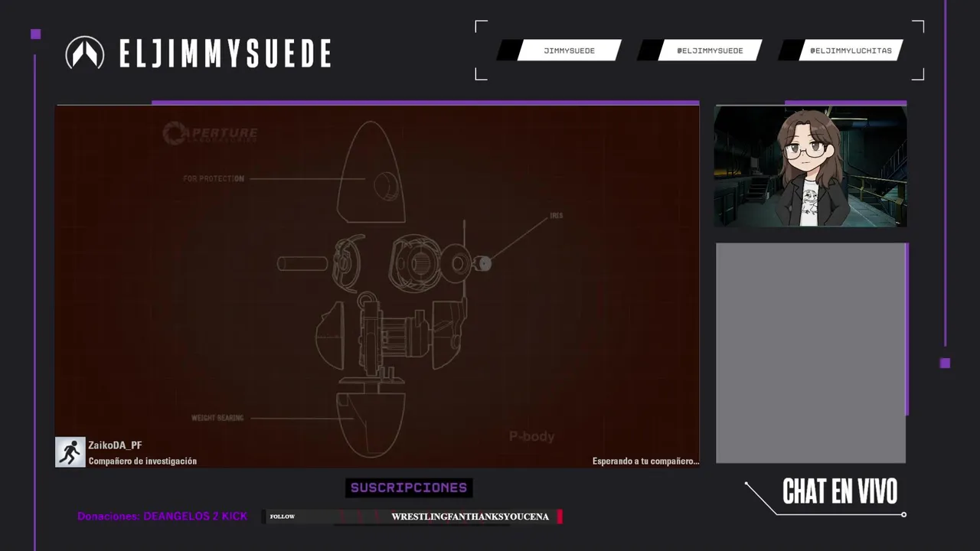Click the ZaikoDA_PF player name

point(115,445)
